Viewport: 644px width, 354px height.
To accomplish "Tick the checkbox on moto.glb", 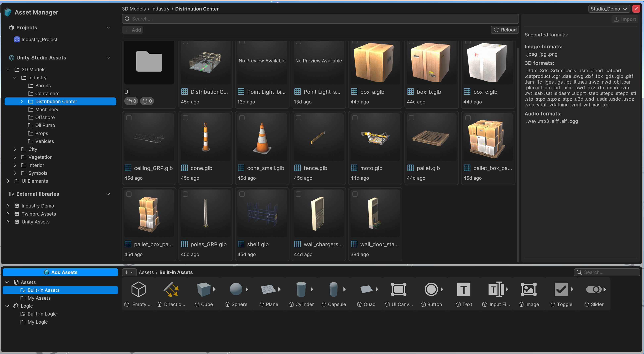I will click(x=355, y=118).
